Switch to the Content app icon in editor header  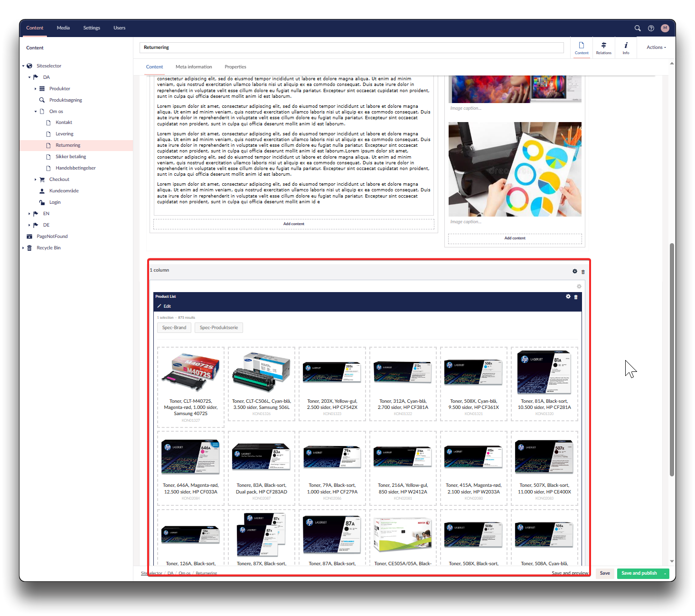click(x=582, y=48)
